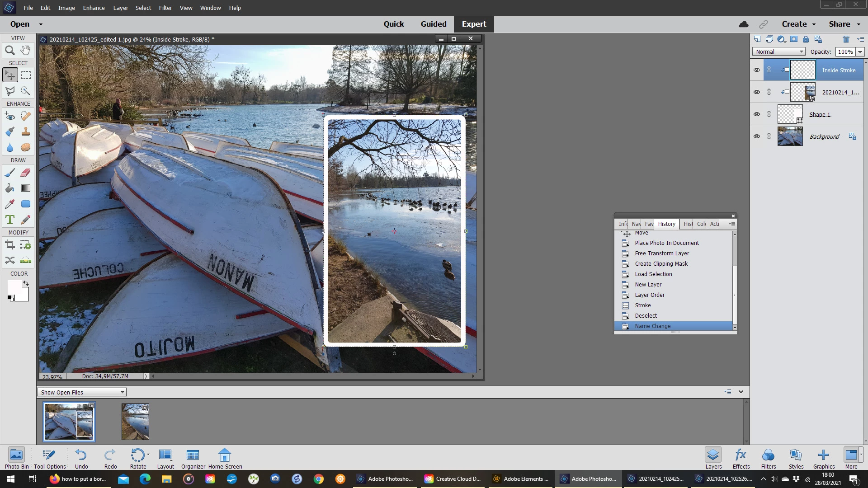Select the Crop tool

point(9,245)
